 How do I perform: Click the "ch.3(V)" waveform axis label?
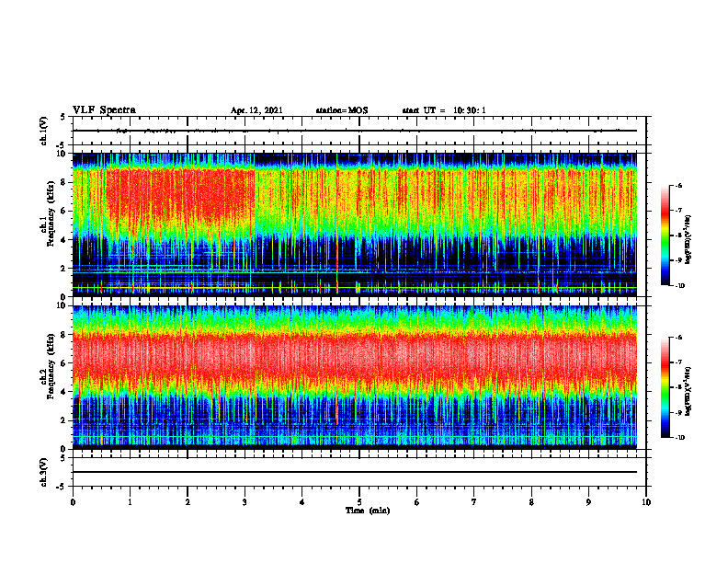pyautogui.click(x=43, y=472)
